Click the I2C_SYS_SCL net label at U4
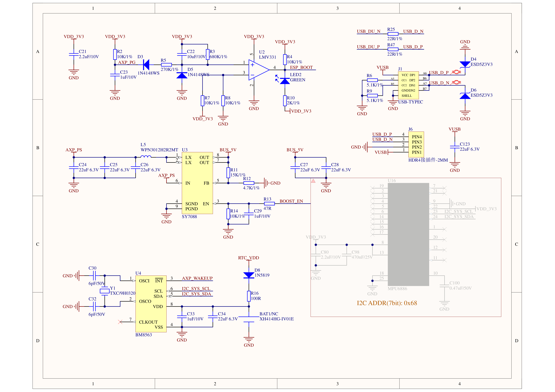This screenshot has width=555, height=392. click(x=196, y=289)
